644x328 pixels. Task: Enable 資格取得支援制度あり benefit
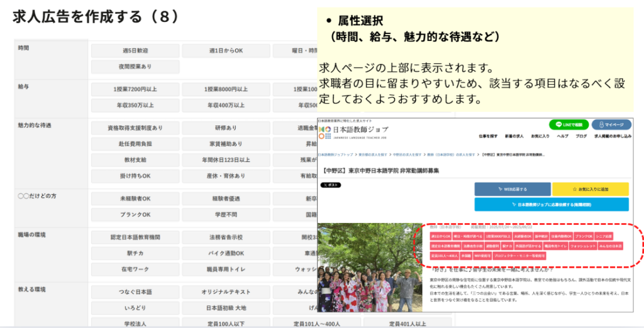(135, 128)
